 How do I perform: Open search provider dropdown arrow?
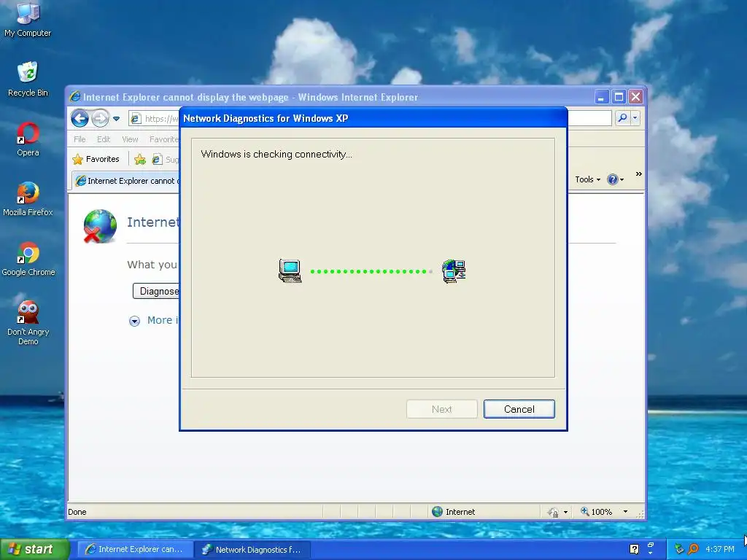635,117
